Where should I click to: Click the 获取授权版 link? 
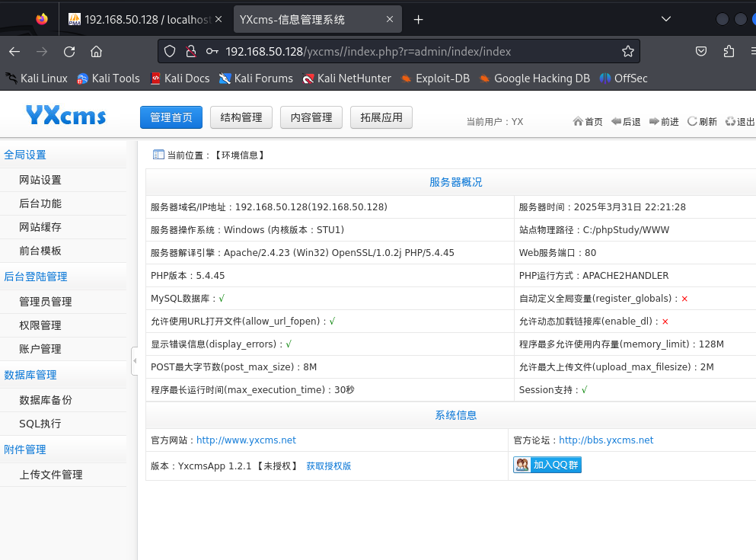click(x=329, y=466)
